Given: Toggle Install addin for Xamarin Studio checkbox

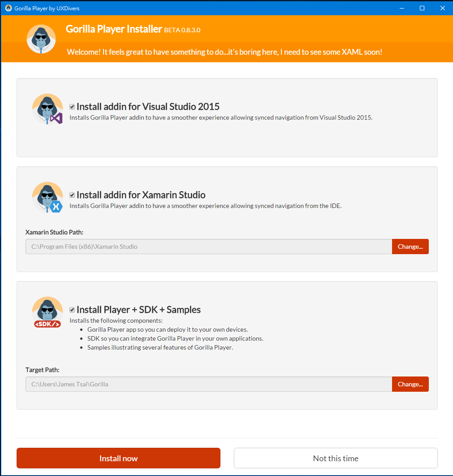Looking at the screenshot, I should [x=72, y=195].
